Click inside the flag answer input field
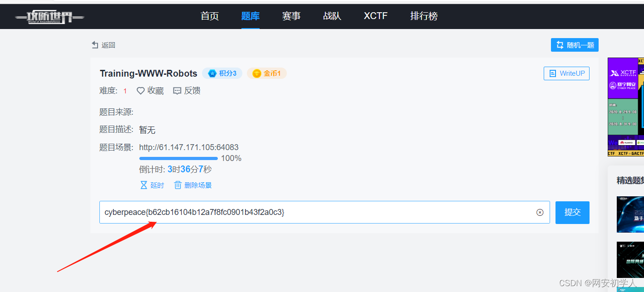 click(x=318, y=212)
